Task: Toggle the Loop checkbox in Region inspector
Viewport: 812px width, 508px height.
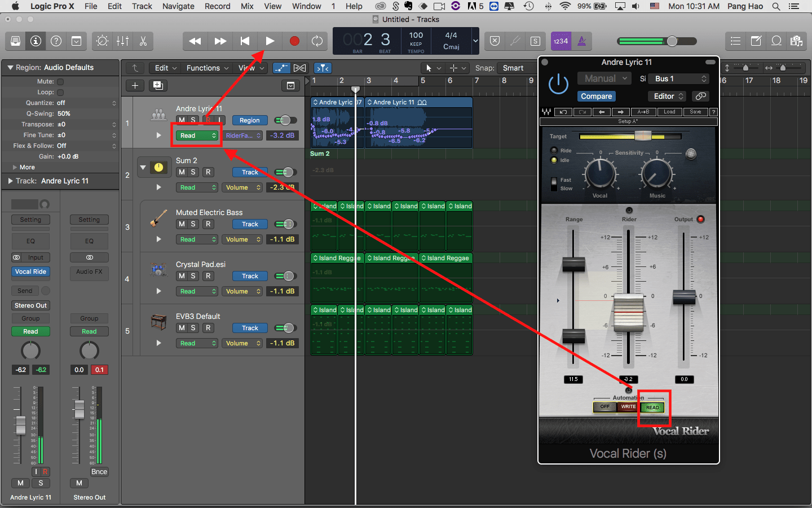Action: pos(60,93)
